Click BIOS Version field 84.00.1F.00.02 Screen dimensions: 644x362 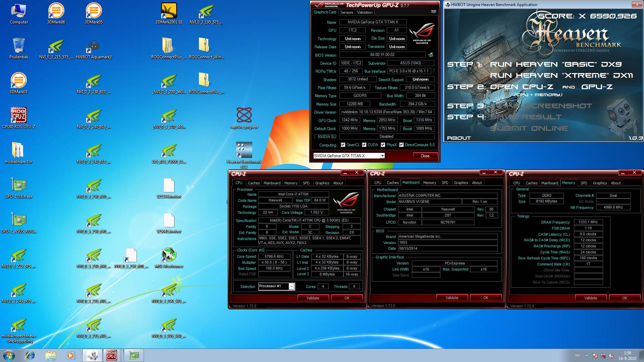point(382,55)
